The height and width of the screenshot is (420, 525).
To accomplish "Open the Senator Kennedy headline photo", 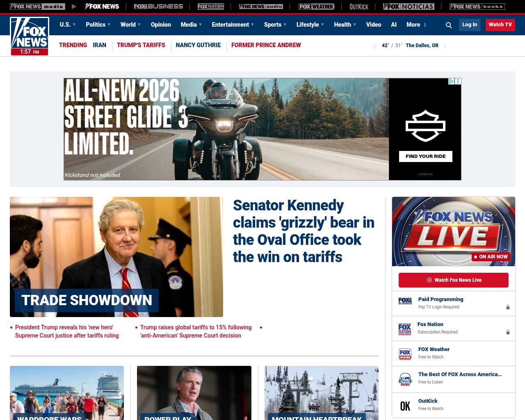I will (116, 257).
